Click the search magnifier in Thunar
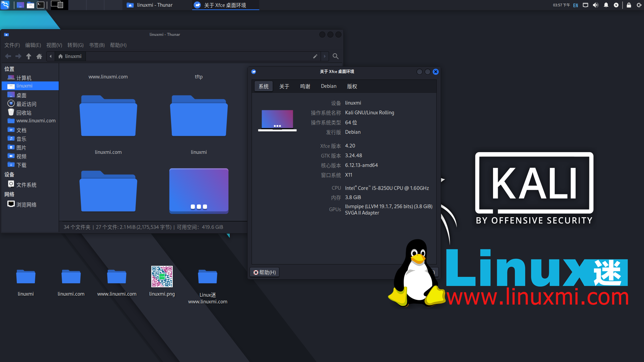 point(335,56)
